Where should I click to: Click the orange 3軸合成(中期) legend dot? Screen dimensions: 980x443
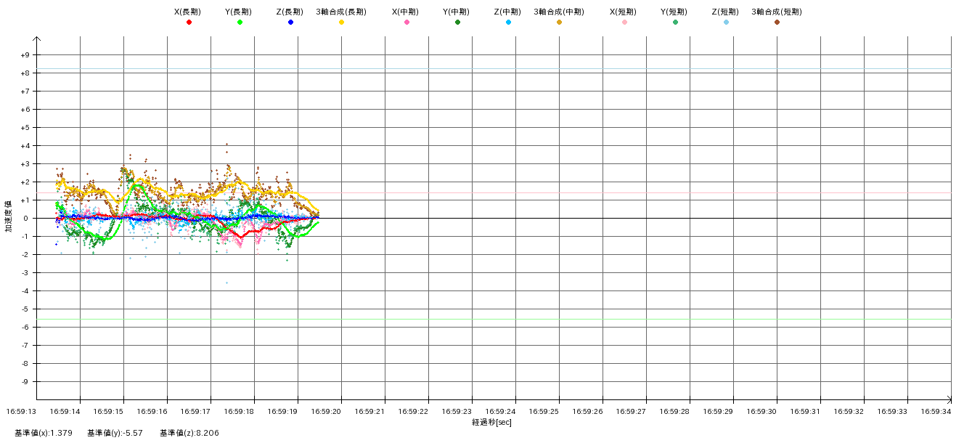[x=559, y=23]
